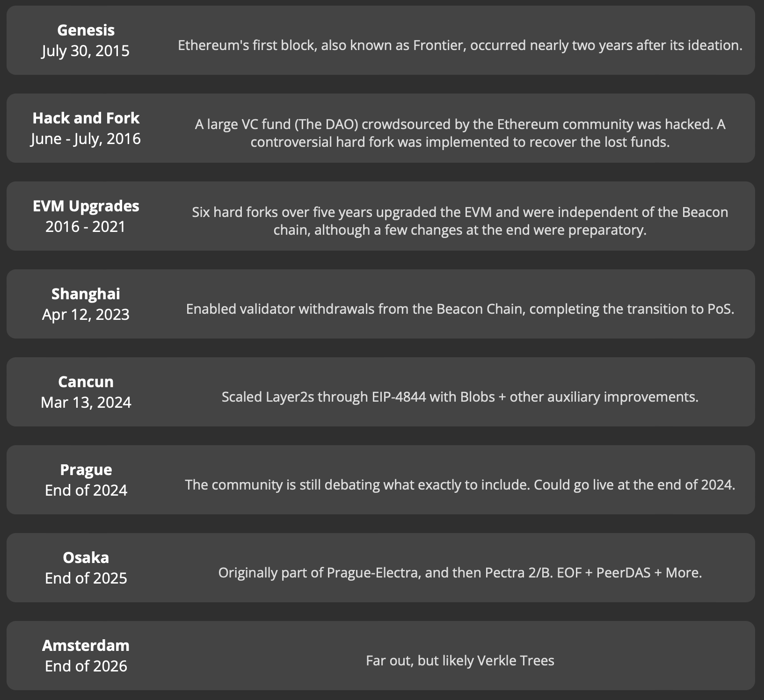764x700 pixels.
Task: Click the Hack and Fork title
Action: (x=86, y=118)
